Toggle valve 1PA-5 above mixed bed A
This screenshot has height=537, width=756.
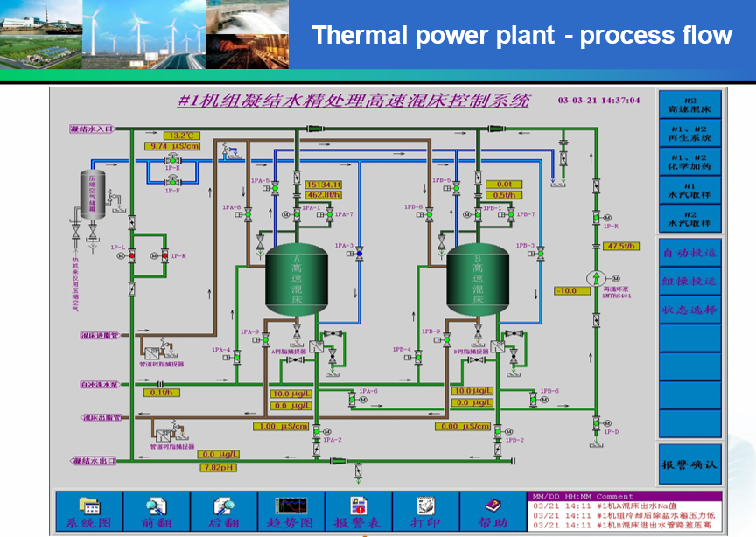point(274,187)
